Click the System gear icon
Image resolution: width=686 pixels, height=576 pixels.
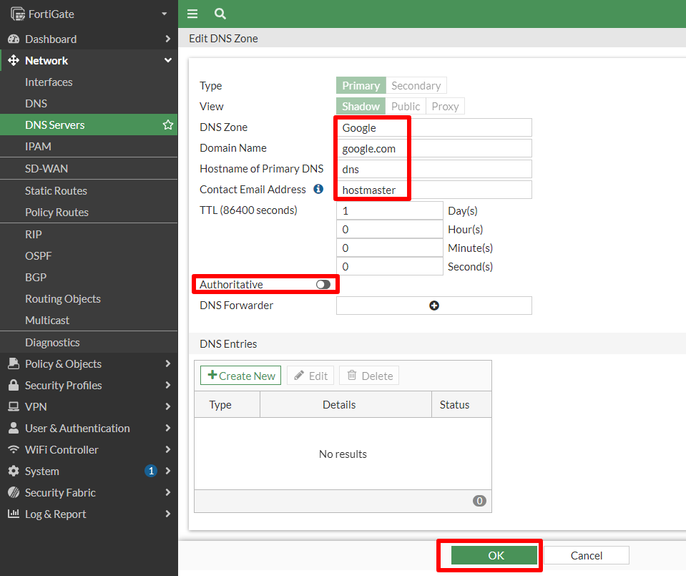(x=14, y=471)
